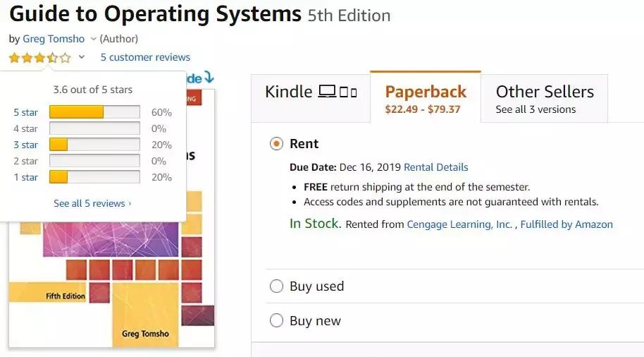This screenshot has width=644, height=357.
Task: Filter reviews by 5 star link
Action: click(25, 112)
